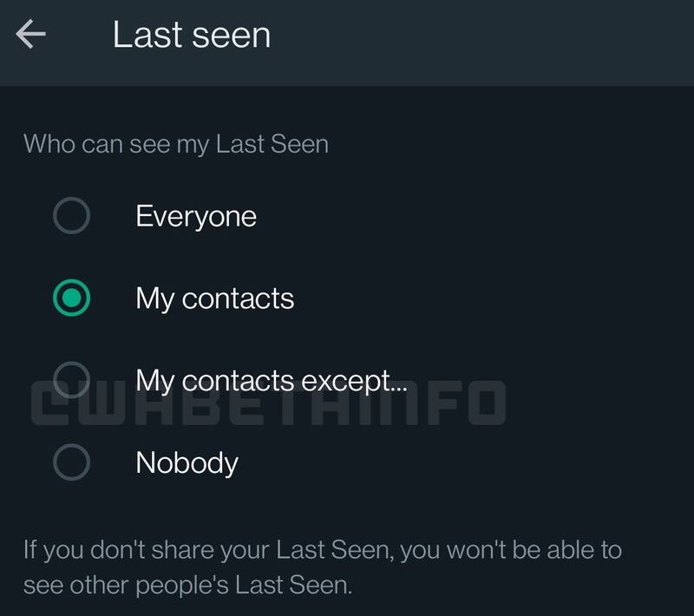Image resolution: width=694 pixels, height=616 pixels.
Task: Click the empty right side of the header bar
Action: point(482,43)
